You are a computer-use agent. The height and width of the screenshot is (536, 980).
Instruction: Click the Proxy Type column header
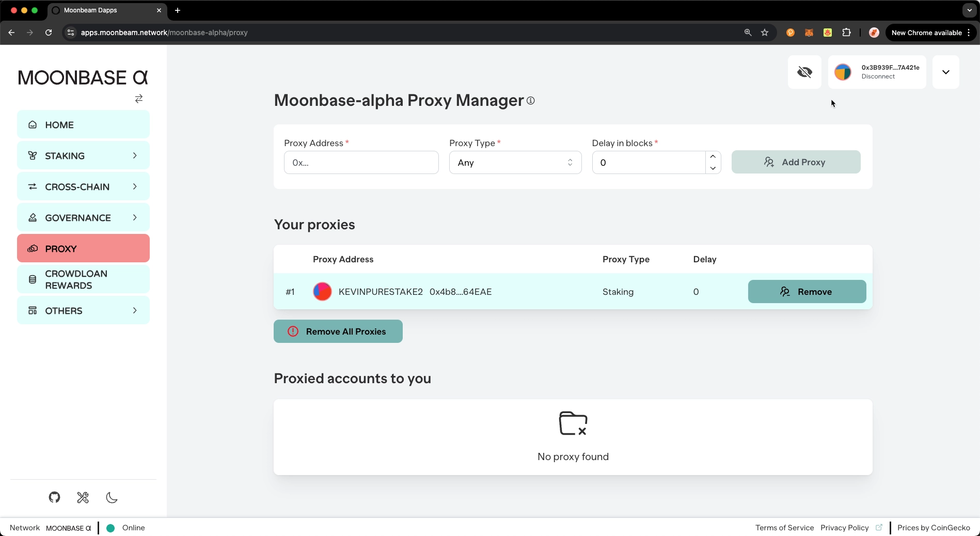click(x=626, y=259)
